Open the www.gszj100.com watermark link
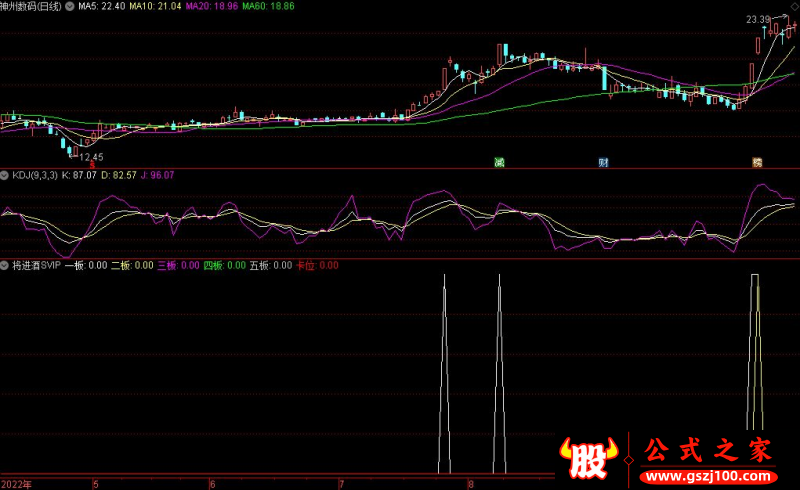 (708, 472)
